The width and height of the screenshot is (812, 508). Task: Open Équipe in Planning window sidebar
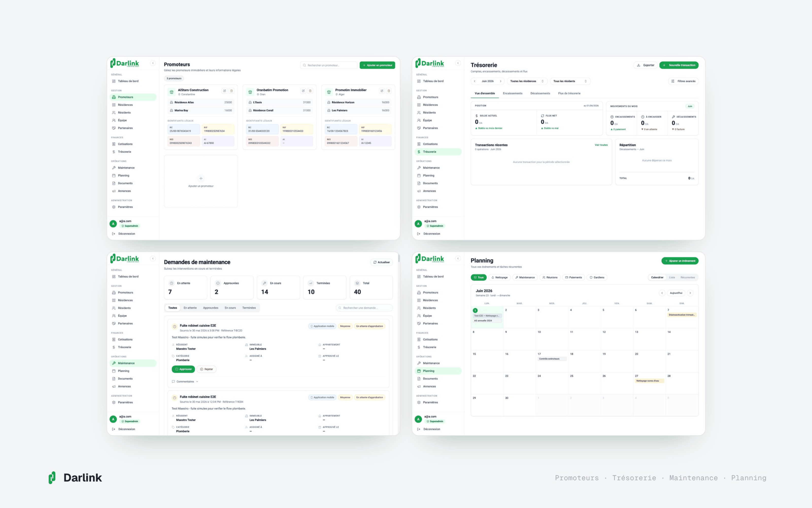point(438,316)
